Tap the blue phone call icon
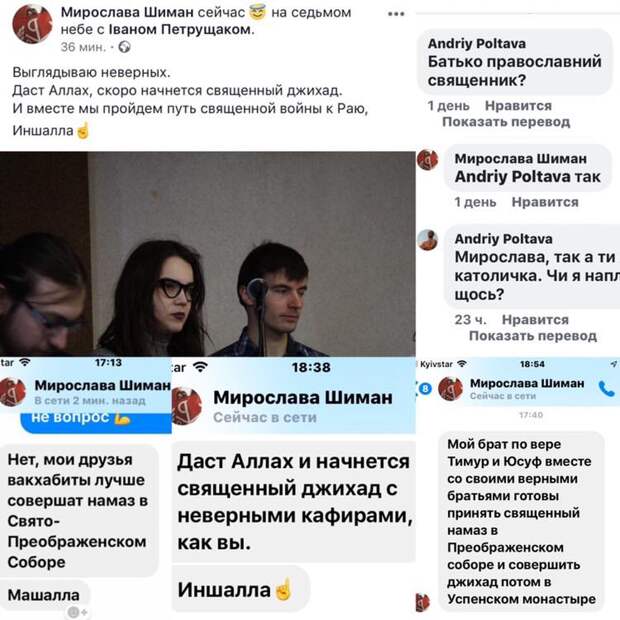The height and width of the screenshot is (620, 620). pos(607,389)
